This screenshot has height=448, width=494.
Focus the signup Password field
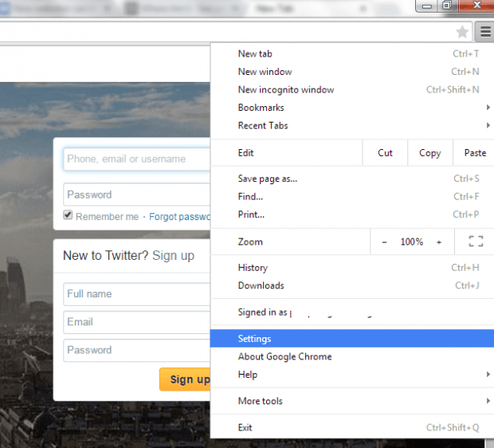pos(137,350)
